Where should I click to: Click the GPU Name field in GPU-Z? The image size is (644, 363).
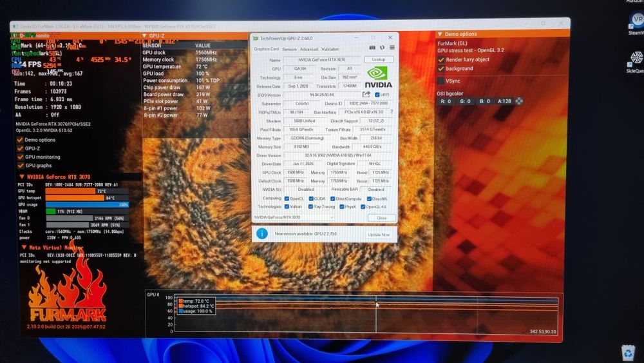point(321,59)
